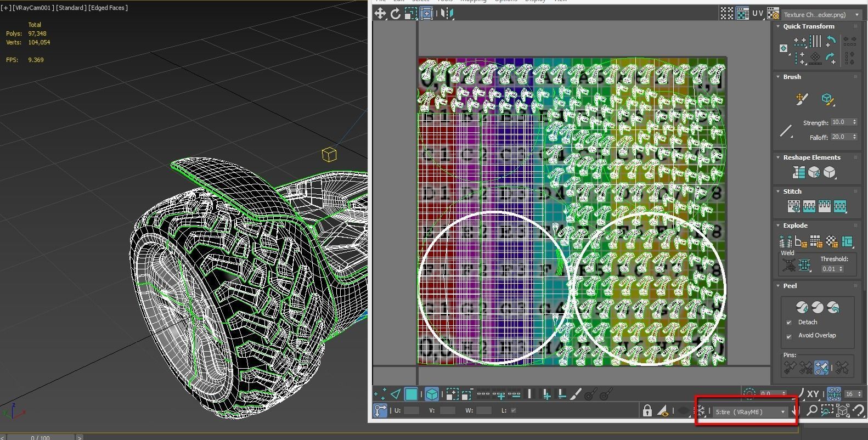The height and width of the screenshot is (440, 868).
Task: Click the Reset Peel icon
Action: 833,307
